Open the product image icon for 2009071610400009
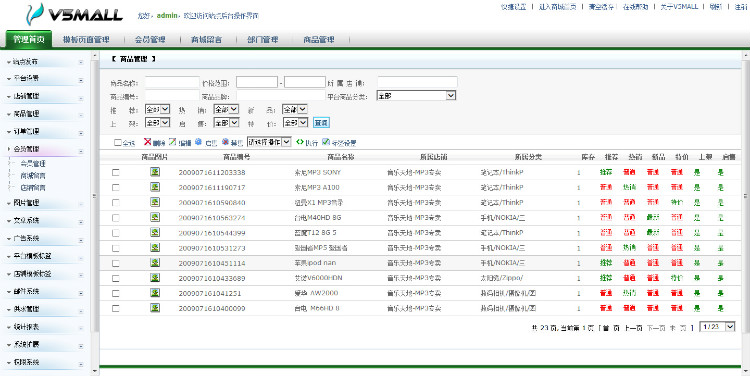Viewport: 750px width, 376px height. [155, 308]
